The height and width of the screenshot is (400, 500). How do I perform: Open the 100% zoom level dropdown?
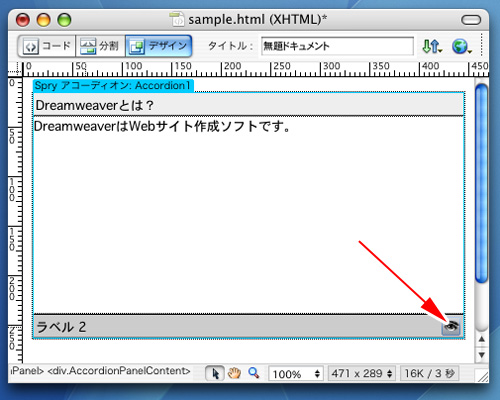click(x=295, y=374)
